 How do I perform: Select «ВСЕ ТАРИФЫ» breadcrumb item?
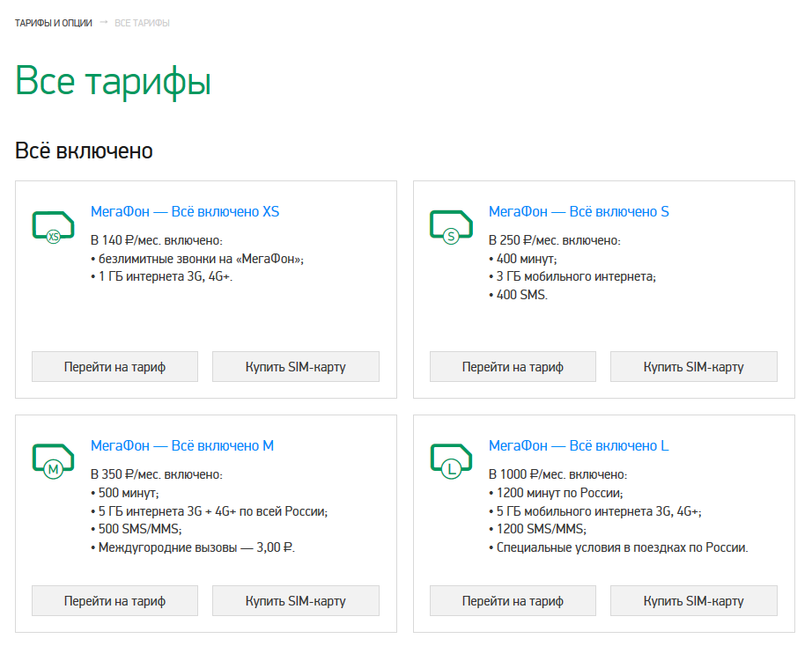[x=141, y=22]
